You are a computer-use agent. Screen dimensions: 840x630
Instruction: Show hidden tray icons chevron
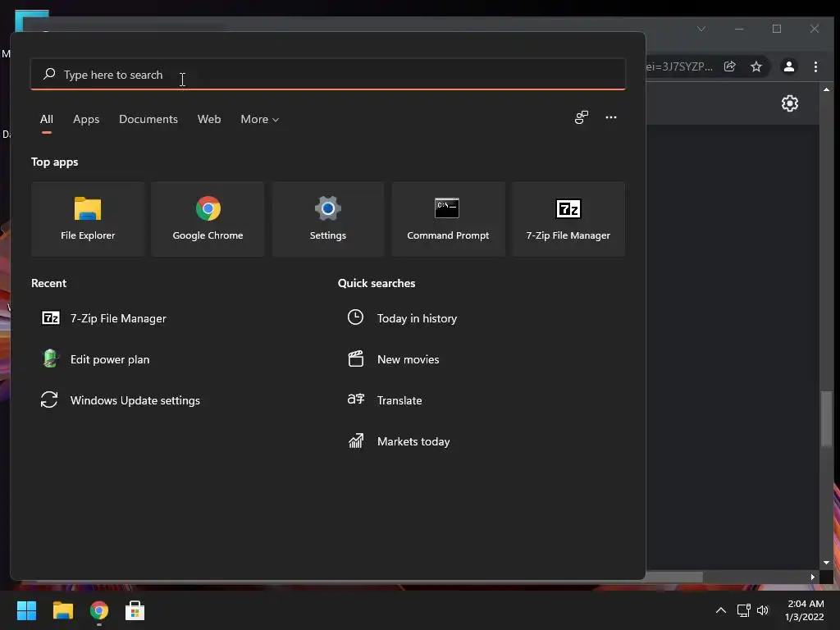(721, 610)
